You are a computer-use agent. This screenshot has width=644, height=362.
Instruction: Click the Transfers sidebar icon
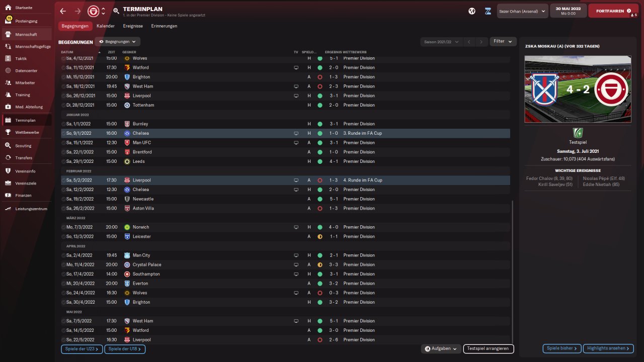[x=8, y=158]
